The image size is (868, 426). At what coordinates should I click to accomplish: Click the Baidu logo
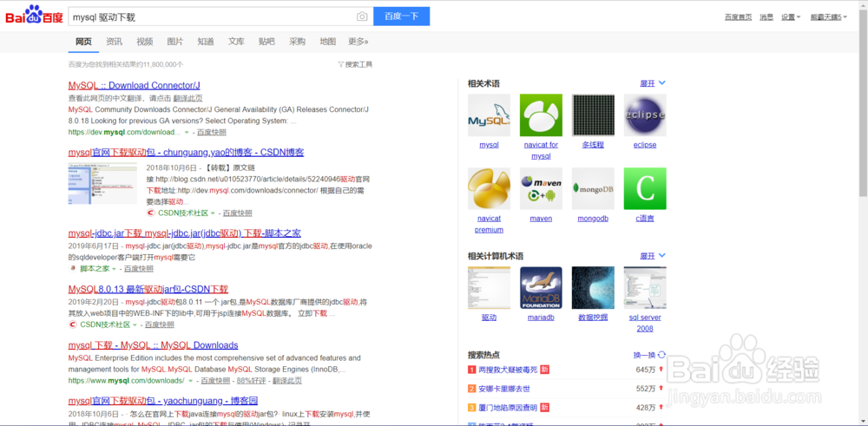pos(33,16)
